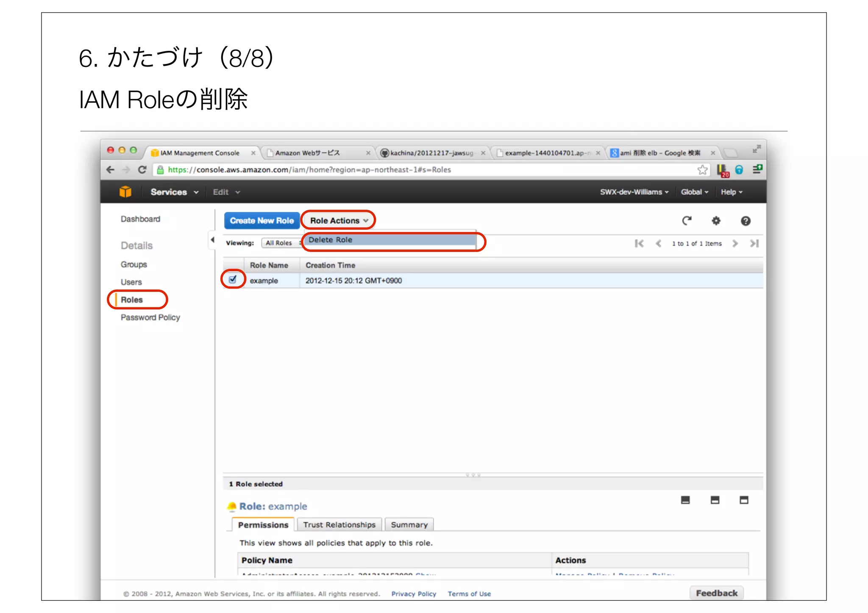Click the new tab button in browser
This screenshot has height=613, width=868.
730,153
